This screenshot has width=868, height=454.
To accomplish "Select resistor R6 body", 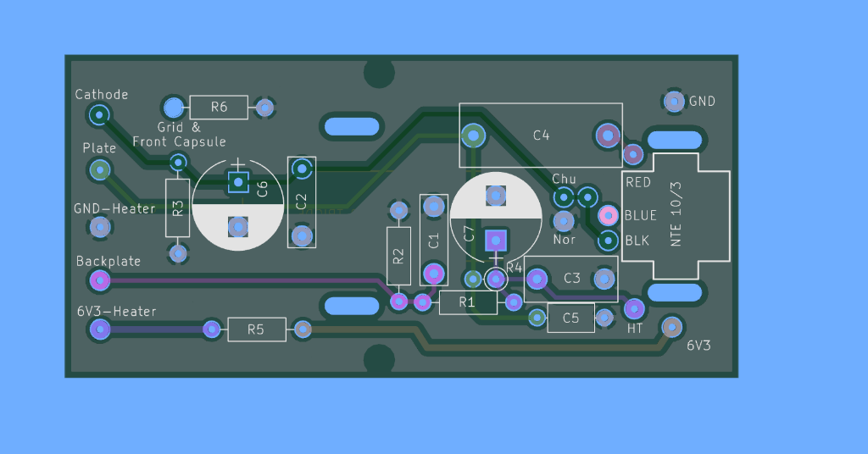I will click(x=219, y=108).
